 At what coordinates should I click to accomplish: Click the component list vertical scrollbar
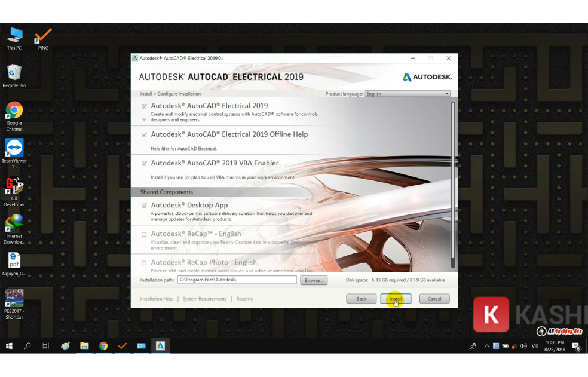coord(452,185)
